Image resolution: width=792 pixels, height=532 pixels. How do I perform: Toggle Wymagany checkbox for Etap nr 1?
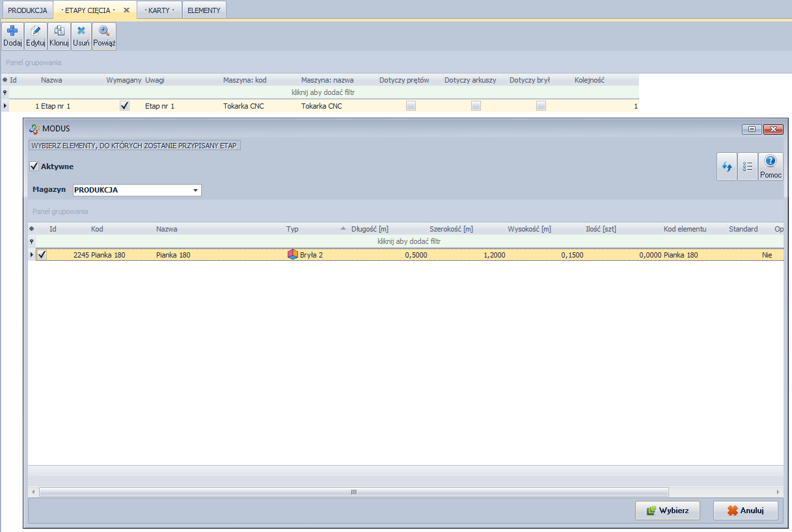click(124, 106)
